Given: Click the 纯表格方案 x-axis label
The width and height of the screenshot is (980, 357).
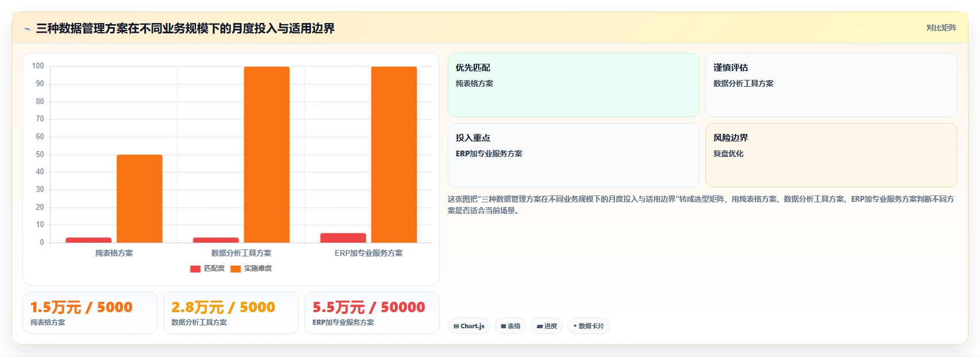Looking at the screenshot, I should (114, 253).
